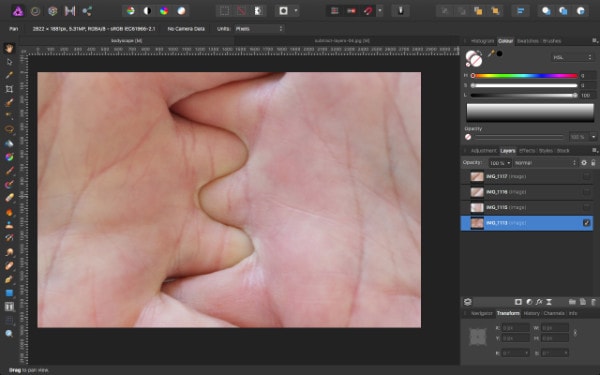Select the Move tool arrow
The image size is (600, 375).
[9, 62]
